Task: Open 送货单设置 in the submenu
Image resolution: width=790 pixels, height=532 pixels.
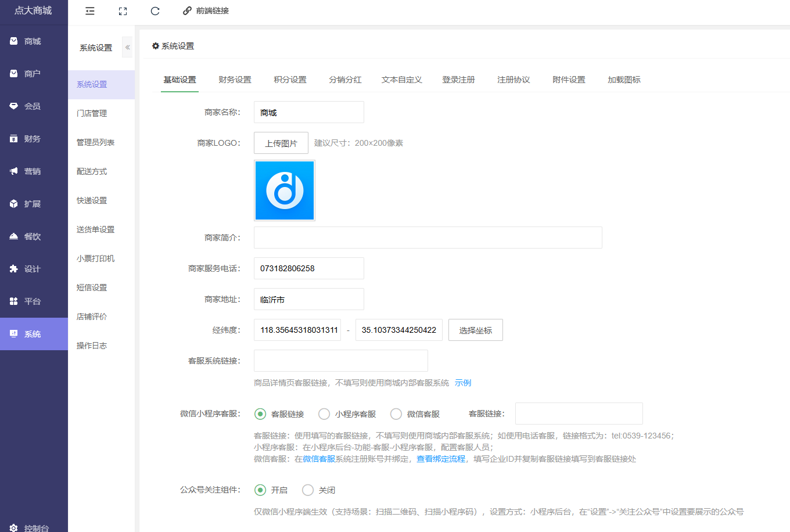Action: 101,229
